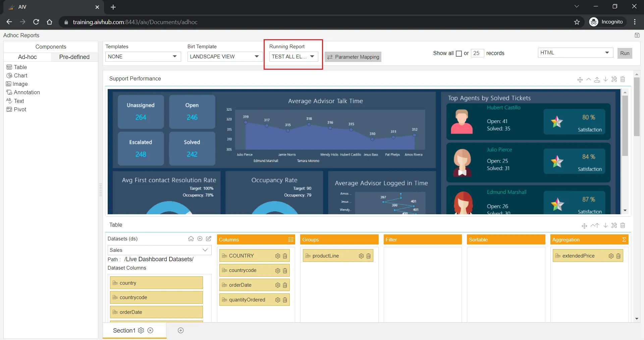This screenshot has height=340, width=644.
Task: Move the Table panel up with arrow
Action: [597, 225]
